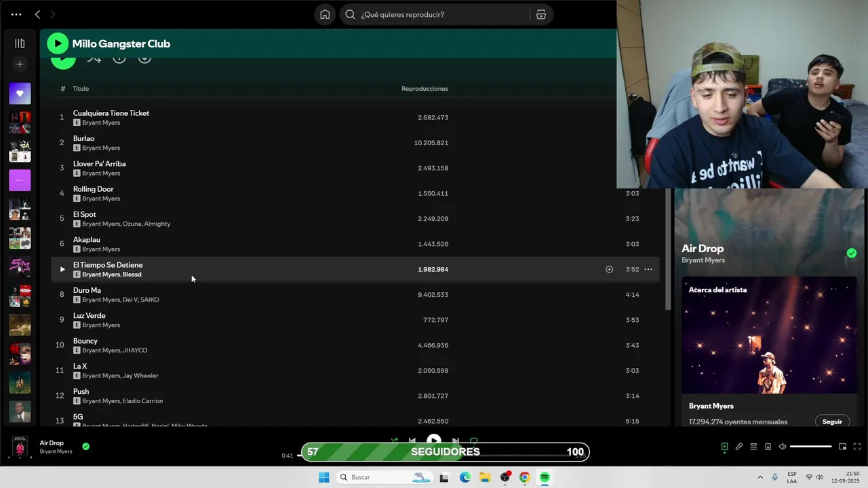Select the track El Spot
868x488 pixels.
tap(85, 214)
